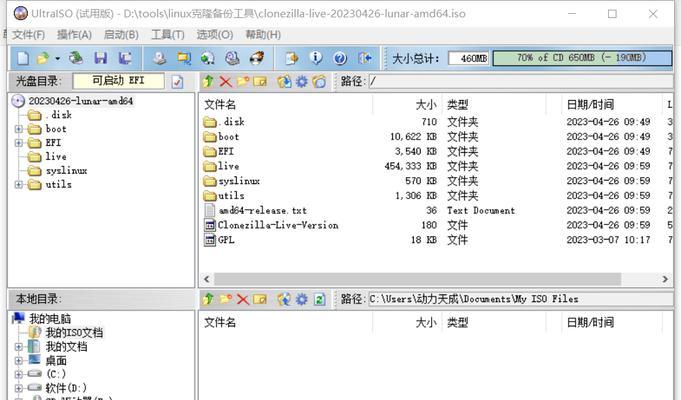Click gear icon in local pane toolbar

click(x=301, y=299)
